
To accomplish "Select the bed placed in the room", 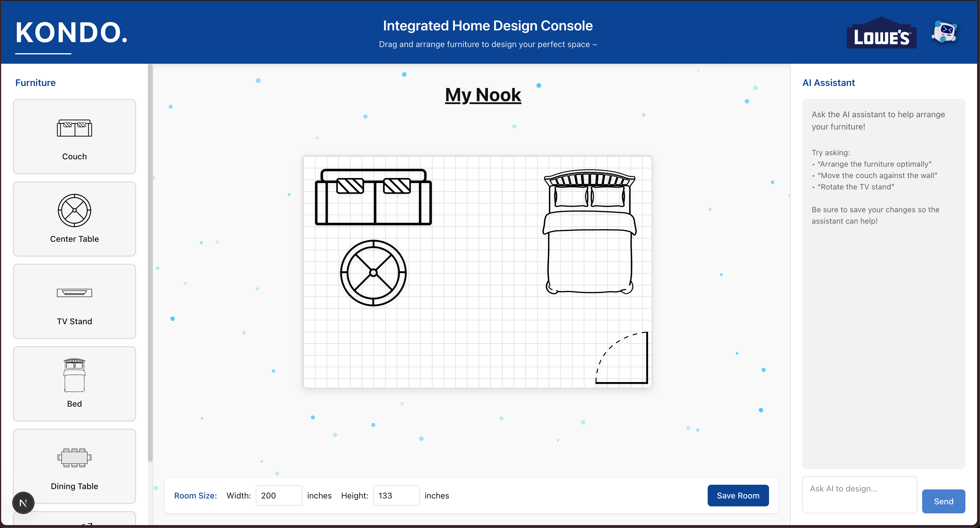I will pos(589,232).
